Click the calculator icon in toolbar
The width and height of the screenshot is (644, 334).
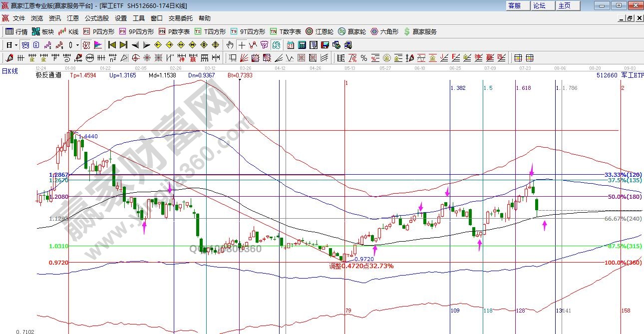point(302,45)
